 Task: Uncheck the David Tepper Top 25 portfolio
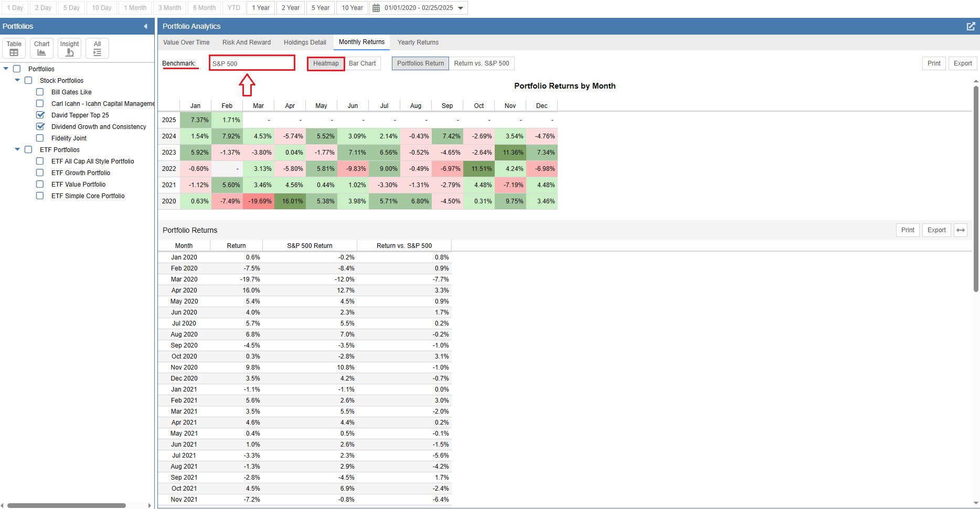[x=40, y=115]
